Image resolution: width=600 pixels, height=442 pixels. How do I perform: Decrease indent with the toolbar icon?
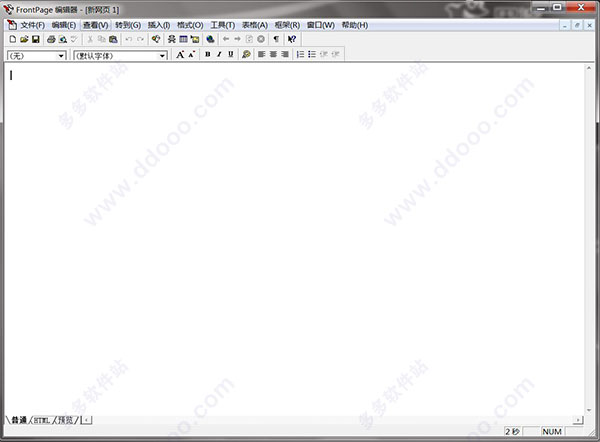pos(324,54)
